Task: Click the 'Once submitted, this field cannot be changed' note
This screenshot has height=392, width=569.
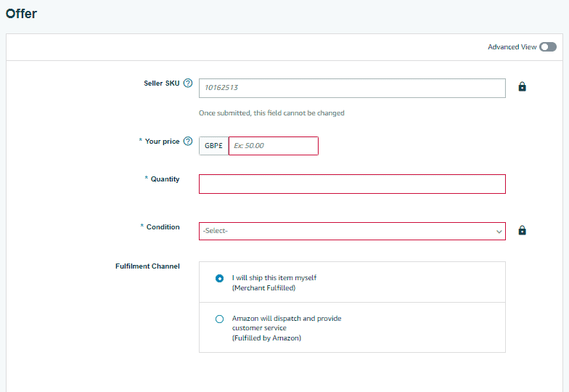Action: [x=271, y=113]
